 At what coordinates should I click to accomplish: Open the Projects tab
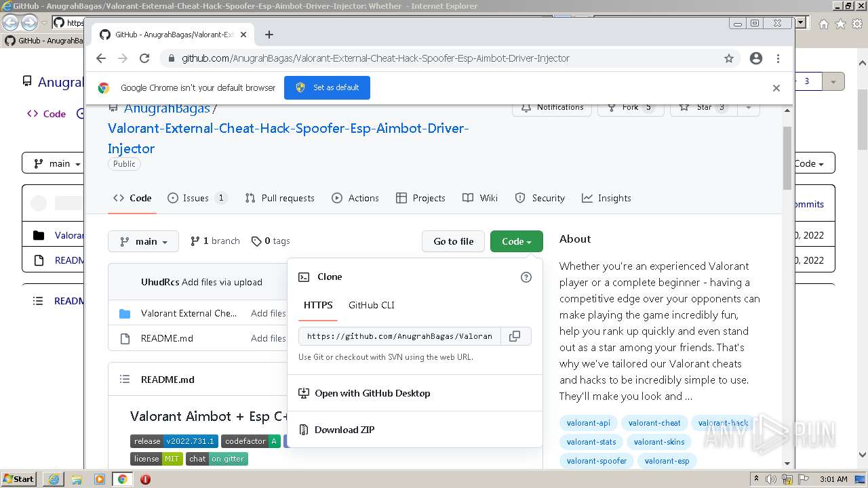(x=420, y=198)
